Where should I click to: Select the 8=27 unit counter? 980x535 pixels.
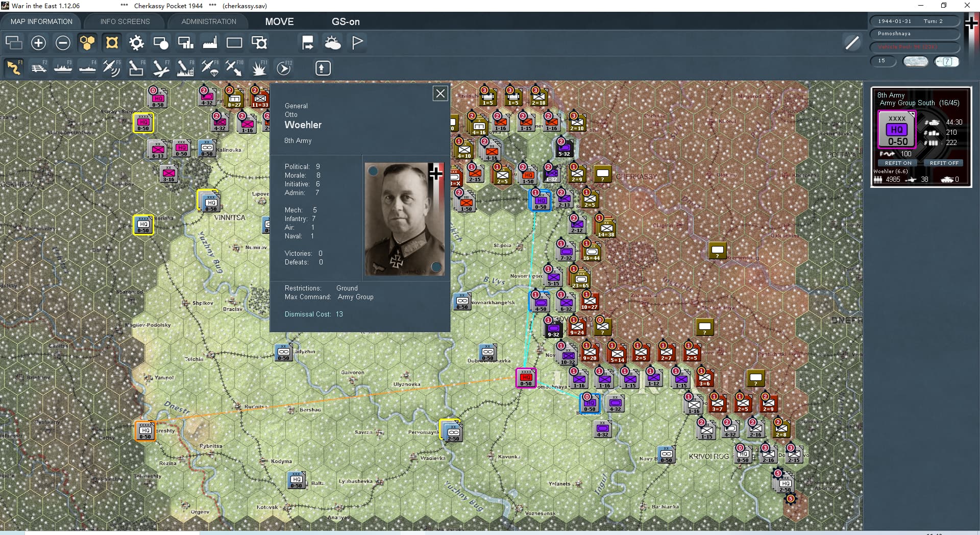234,99
